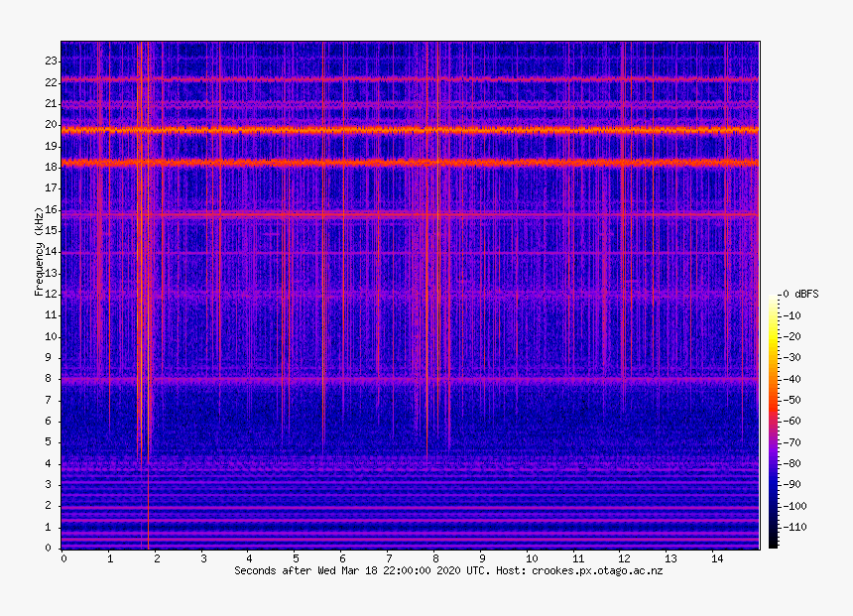Click the "-40" color scale label
Viewport: 853px width, 616px height.
click(x=792, y=379)
